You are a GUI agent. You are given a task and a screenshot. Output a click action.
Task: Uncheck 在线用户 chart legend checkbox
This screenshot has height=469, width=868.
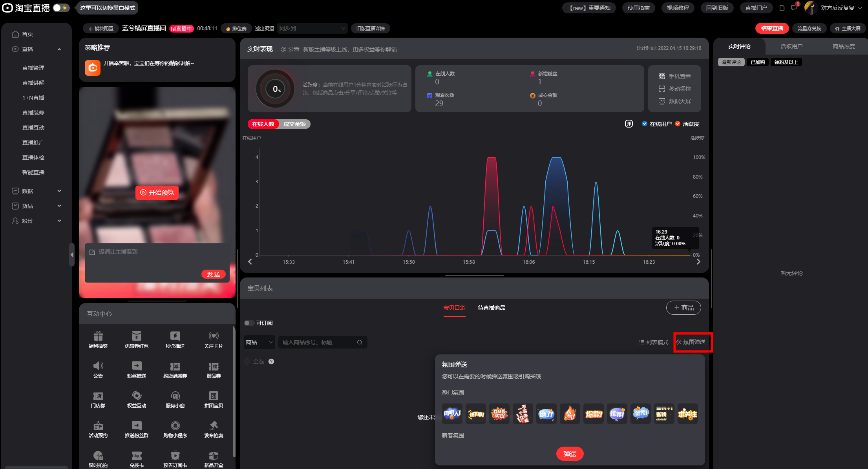tap(645, 124)
